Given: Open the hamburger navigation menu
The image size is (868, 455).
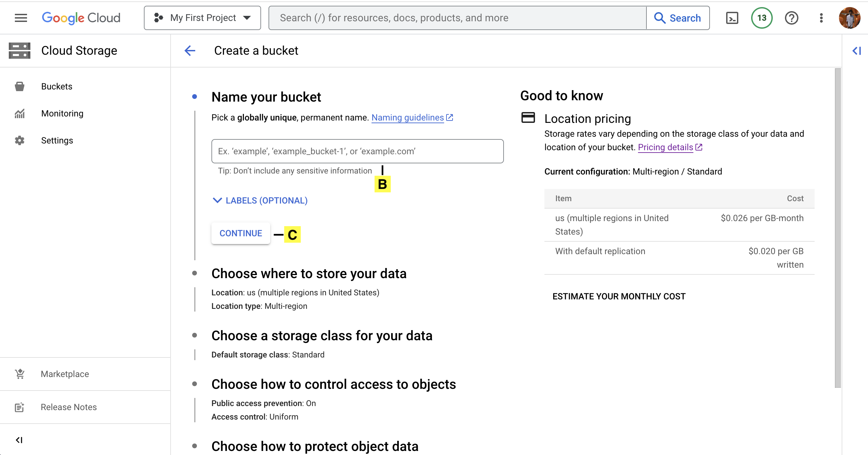Looking at the screenshot, I should point(21,18).
